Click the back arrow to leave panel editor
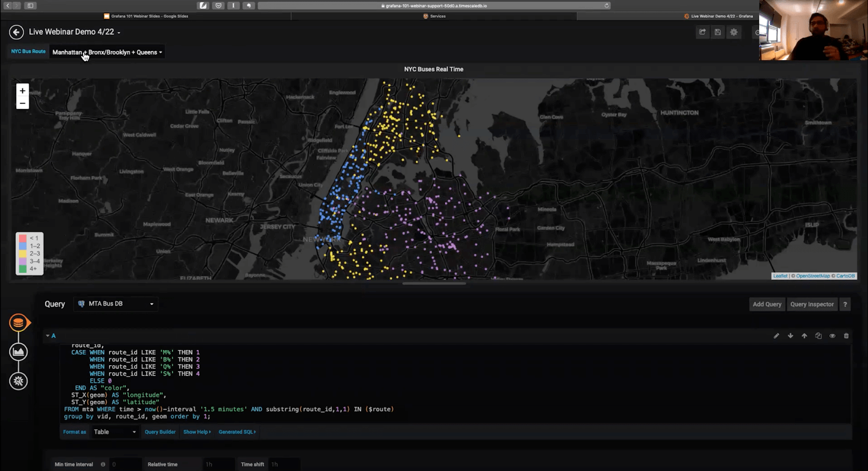The height and width of the screenshot is (471, 868). click(x=16, y=33)
